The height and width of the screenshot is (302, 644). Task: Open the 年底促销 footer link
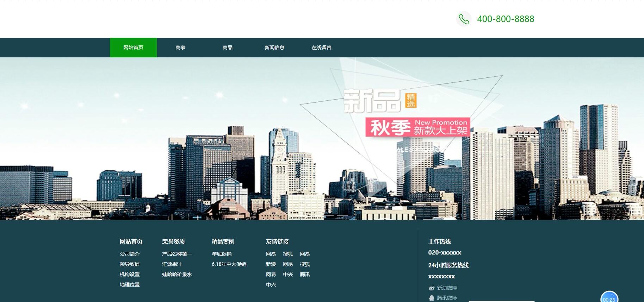(222, 254)
